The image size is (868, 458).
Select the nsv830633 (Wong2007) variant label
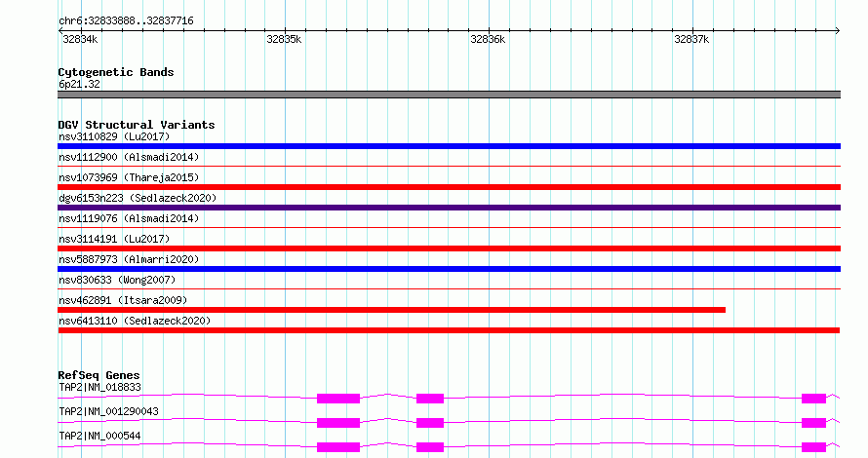tap(117, 280)
